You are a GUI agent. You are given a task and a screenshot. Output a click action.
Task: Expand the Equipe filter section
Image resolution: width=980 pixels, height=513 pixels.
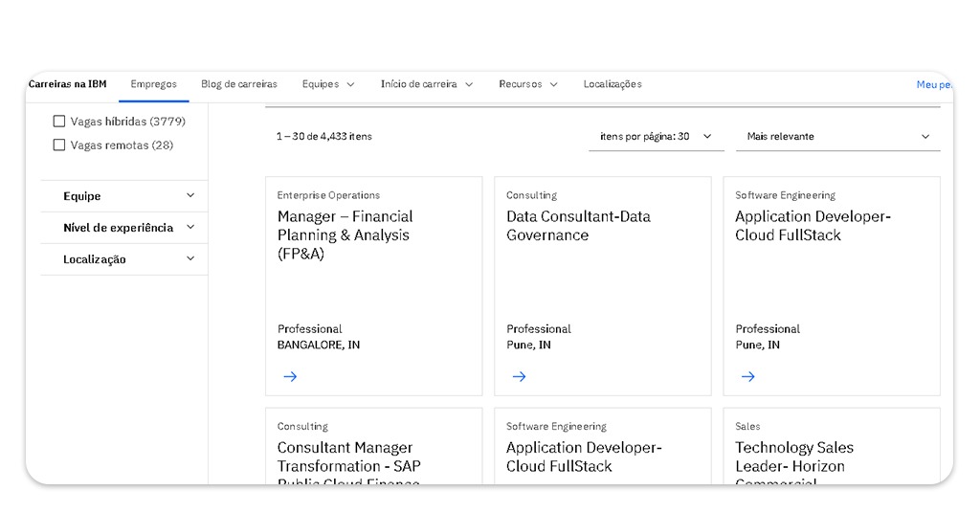[124, 196]
